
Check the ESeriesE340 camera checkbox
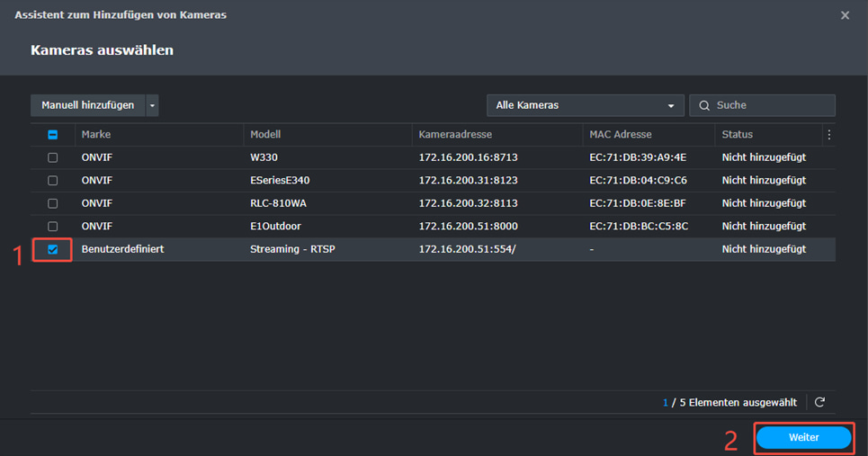point(52,181)
